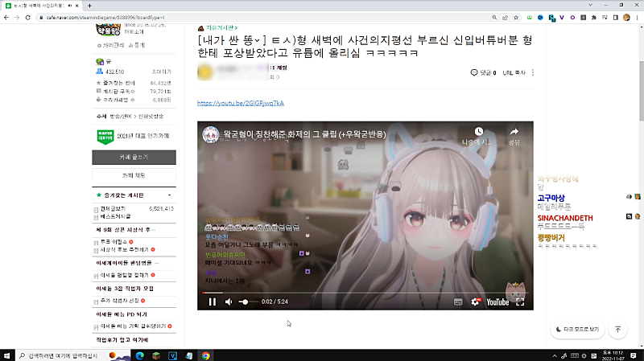Switch to Chrome in the taskbar
This screenshot has width=644, height=361.
[205, 355]
